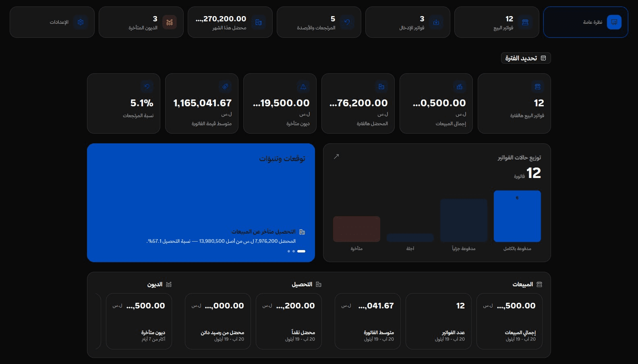Click the warning triangle icon on ديون متأخرة card
This screenshot has height=364, width=638.
tap(303, 87)
